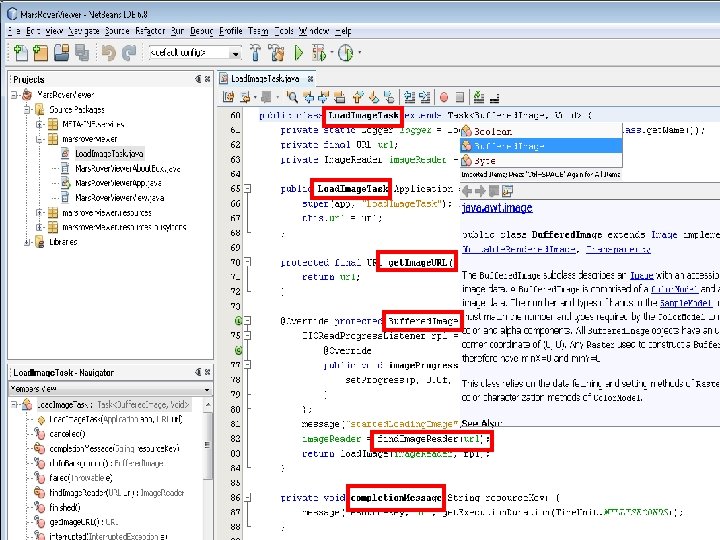Expand the Libraries node
The height and width of the screenshot is (540, 720).
(28, 242)
